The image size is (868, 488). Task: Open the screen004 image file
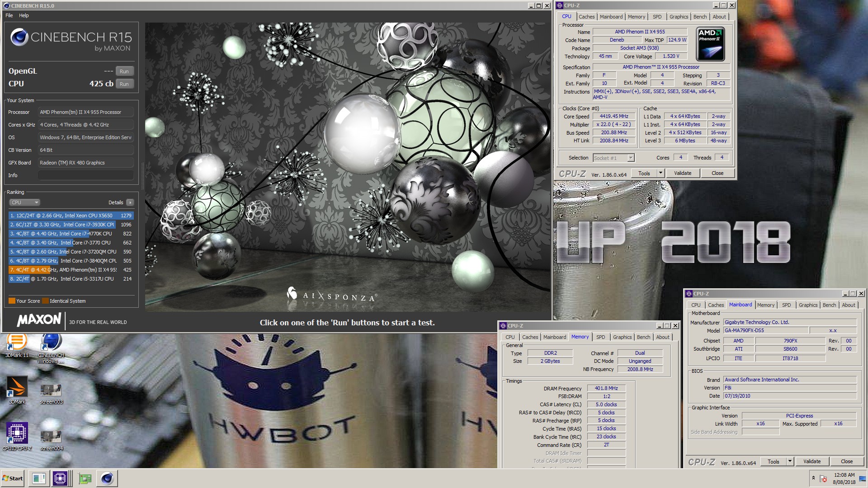pyautogui.click(x=51, y=439)
